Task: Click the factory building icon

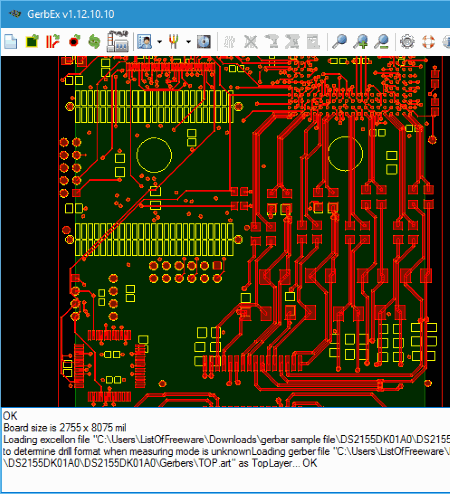Action: tap(117, 41)
